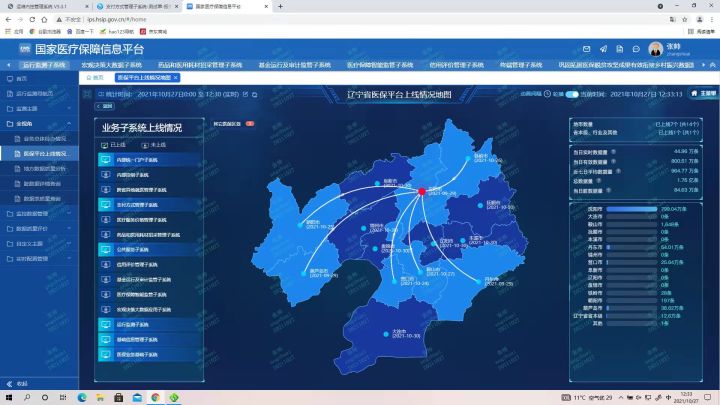Select 基础信息管理子系统 in subsystem list
The image size is (720, 405).
pos(150,340)
